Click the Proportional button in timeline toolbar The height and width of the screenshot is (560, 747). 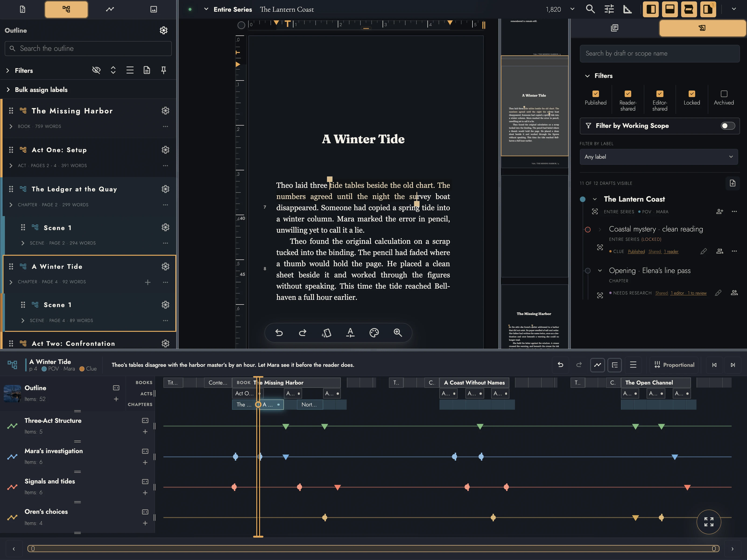674,365
